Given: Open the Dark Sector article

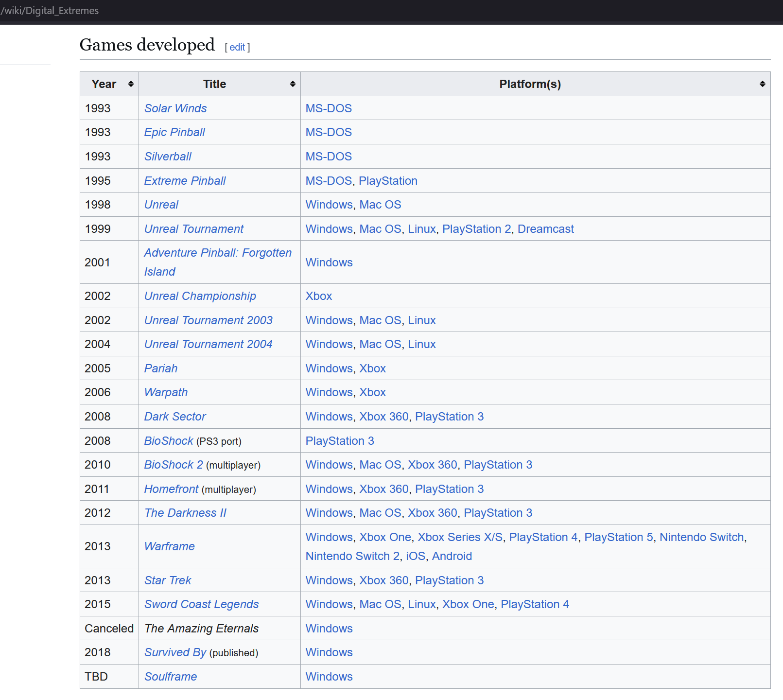Looking at the screenshot, I should tap(175, 417).
